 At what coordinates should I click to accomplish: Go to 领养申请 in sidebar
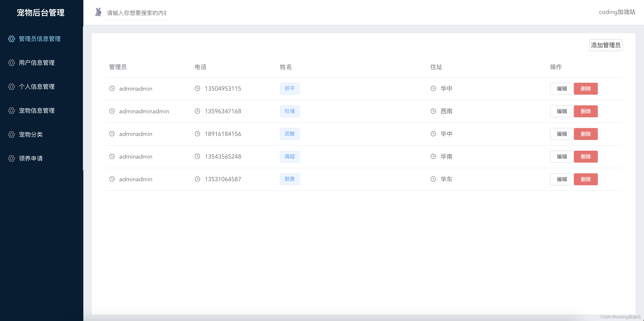pos(31,159)
